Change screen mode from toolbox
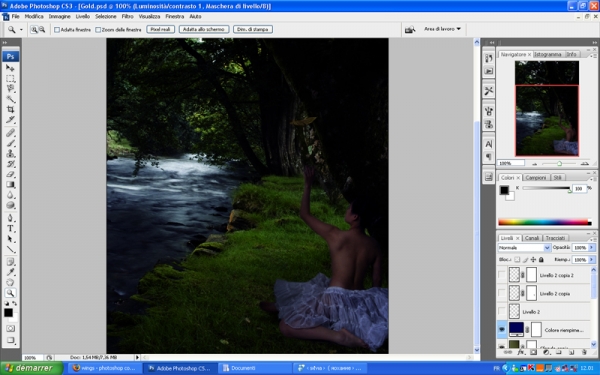600x375 pixels. (10, 340)
